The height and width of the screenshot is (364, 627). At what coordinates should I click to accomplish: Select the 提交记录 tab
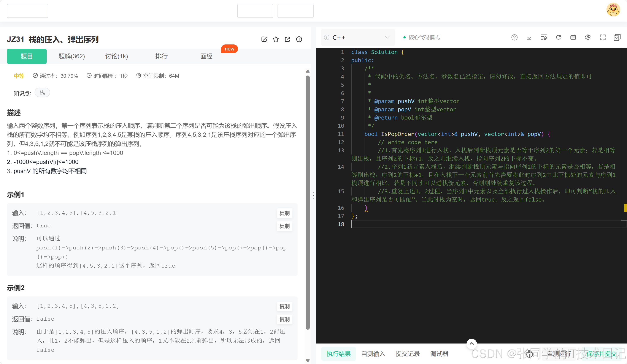[x=408, y=354]
